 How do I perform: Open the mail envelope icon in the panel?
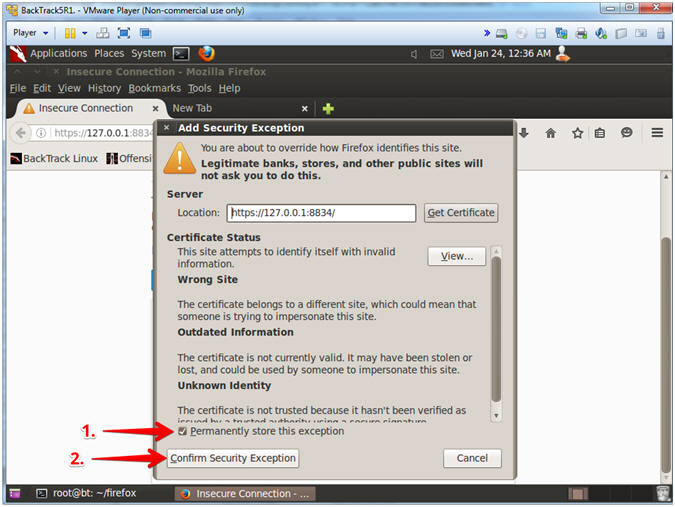[x=437, y=54]
